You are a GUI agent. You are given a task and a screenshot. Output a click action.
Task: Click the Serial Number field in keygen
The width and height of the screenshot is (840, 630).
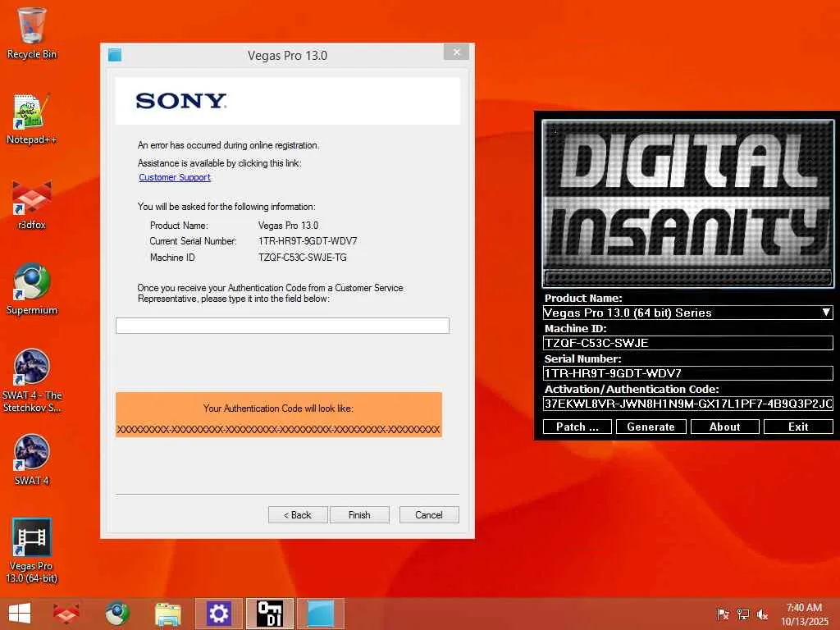click(x=688, y=373)
